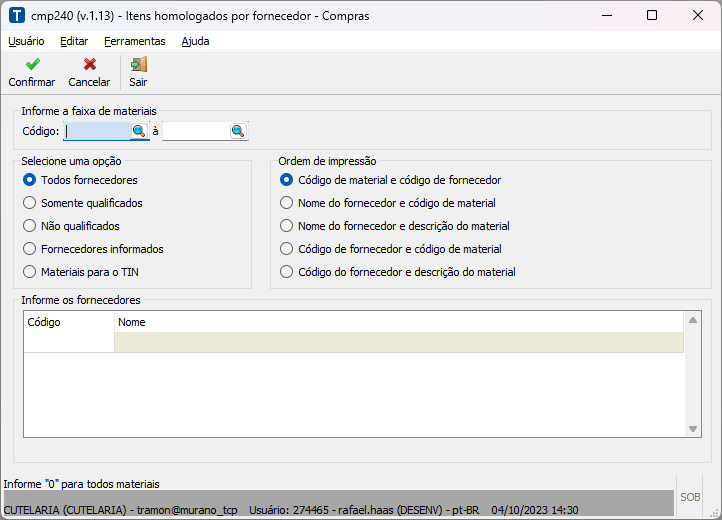722x520 pixels.
Task: Select the Todos fornecedores option
Action: point(30,180)
